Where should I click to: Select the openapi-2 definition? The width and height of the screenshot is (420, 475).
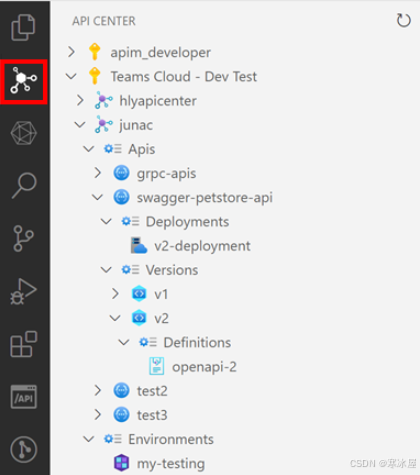[x=193, y=367]
